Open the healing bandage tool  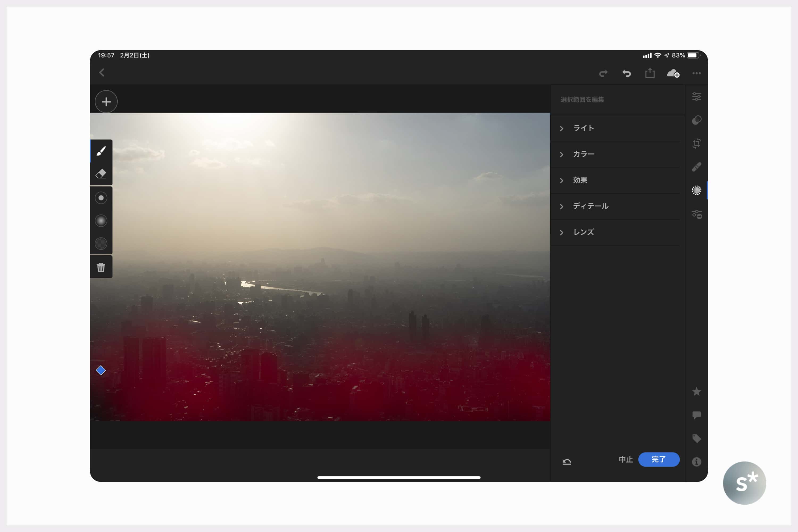[696, 167]
